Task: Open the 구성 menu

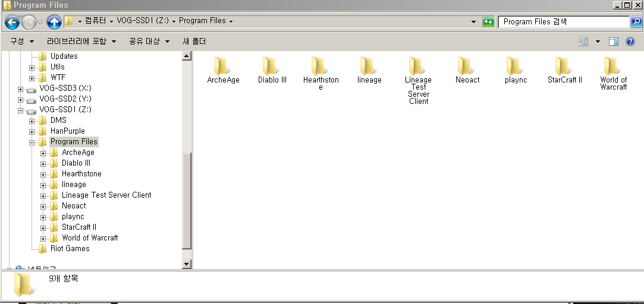Action: (22, 42)
